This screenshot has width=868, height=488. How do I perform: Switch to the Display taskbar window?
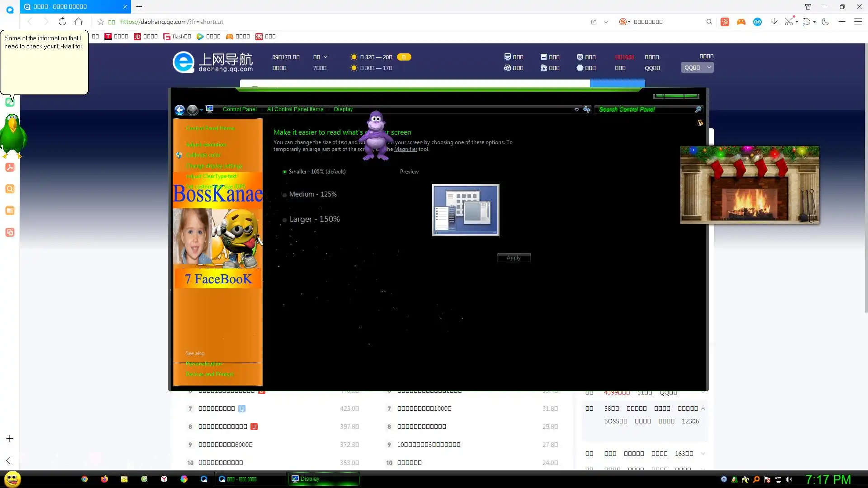pos(323,479)
